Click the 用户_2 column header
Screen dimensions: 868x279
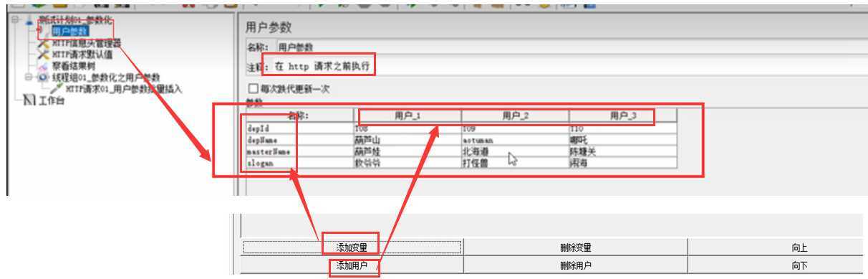click(515, 115)
